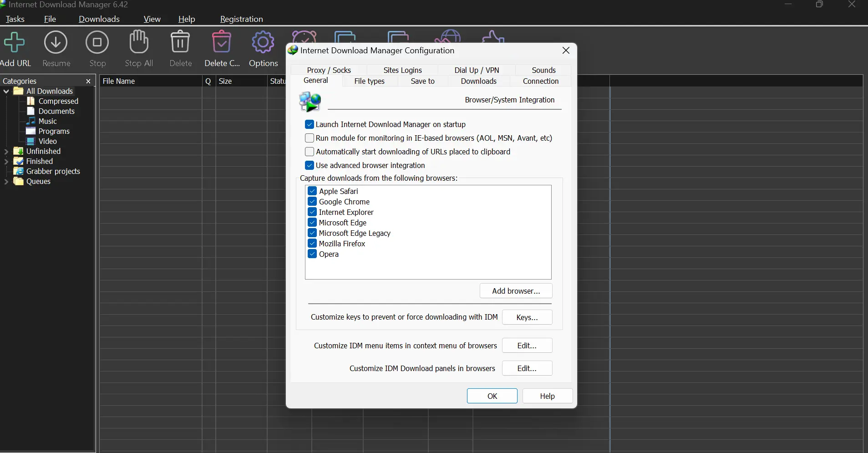The width and height of the screenshot is (868, 453).
Task: Click the Video category icon
Action: [31, 141]
